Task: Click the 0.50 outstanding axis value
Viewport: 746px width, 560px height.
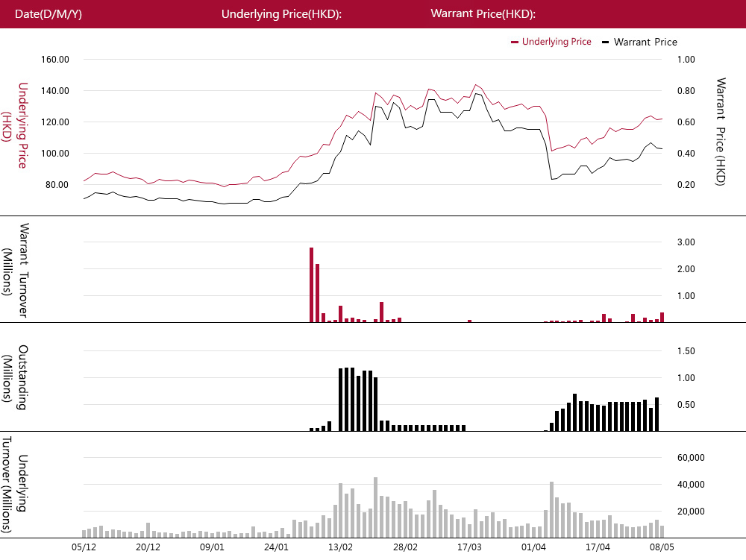Action: click(686, 405)
